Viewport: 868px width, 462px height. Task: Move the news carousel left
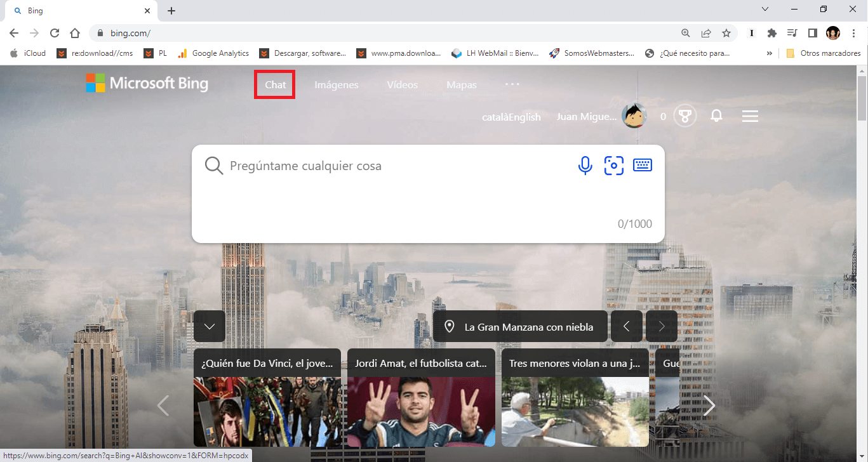point(163,405)
